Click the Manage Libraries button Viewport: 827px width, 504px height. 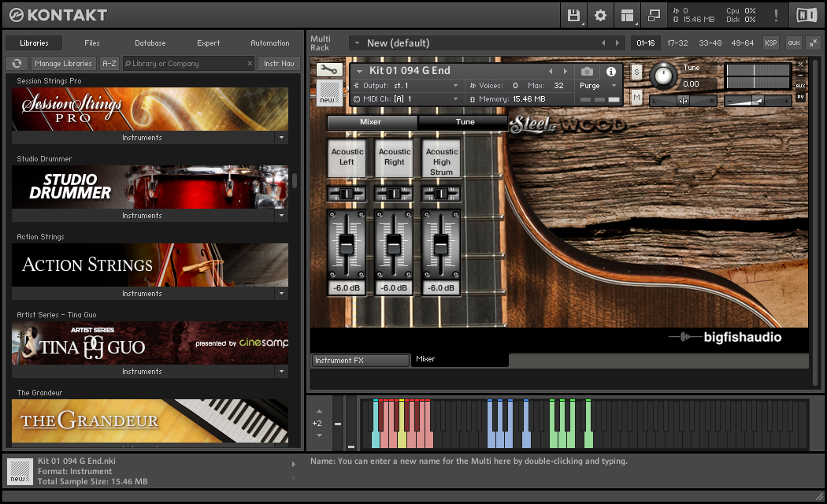[x=64, y=64]
